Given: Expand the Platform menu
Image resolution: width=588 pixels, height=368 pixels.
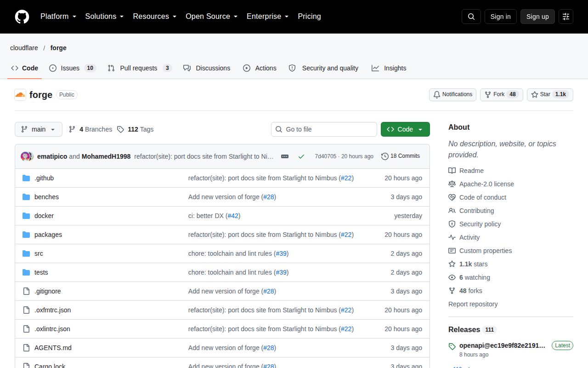Looking at the screenshot, I should pyautogui.click(x=58, y=16).
